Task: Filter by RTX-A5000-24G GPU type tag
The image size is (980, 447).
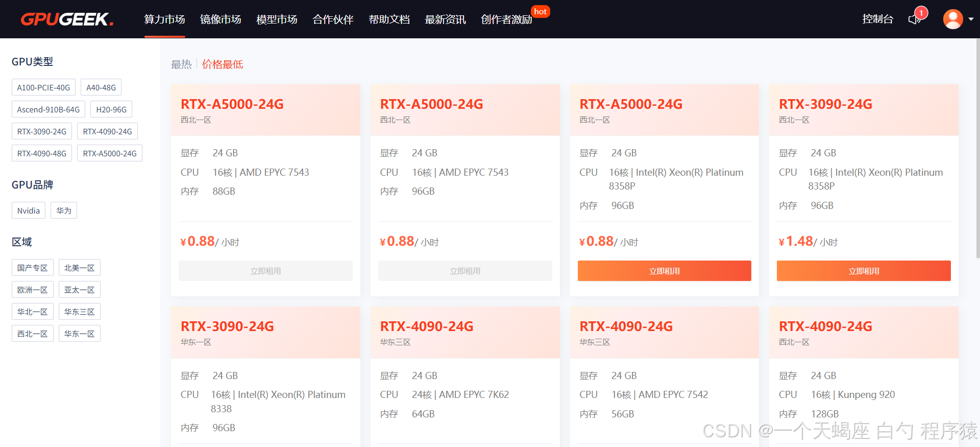Action: [110, 153]
